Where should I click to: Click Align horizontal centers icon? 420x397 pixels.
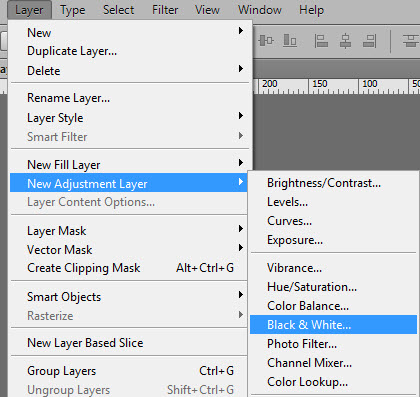coord(345,41)
